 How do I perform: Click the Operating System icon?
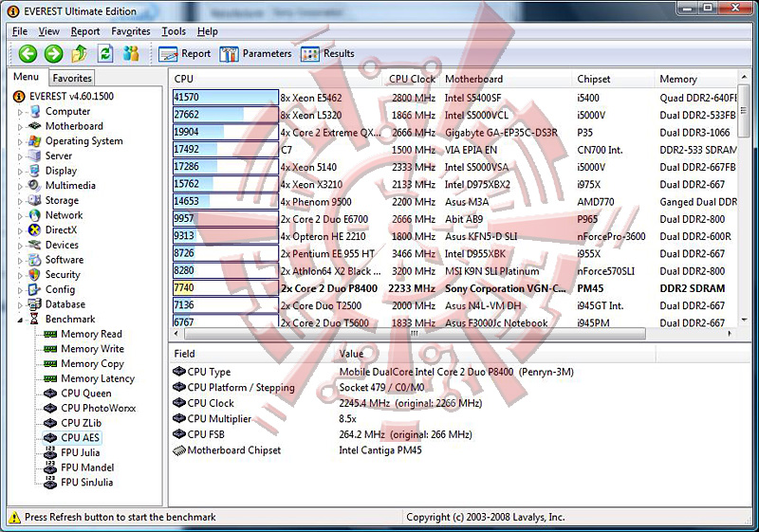[35, 141]
